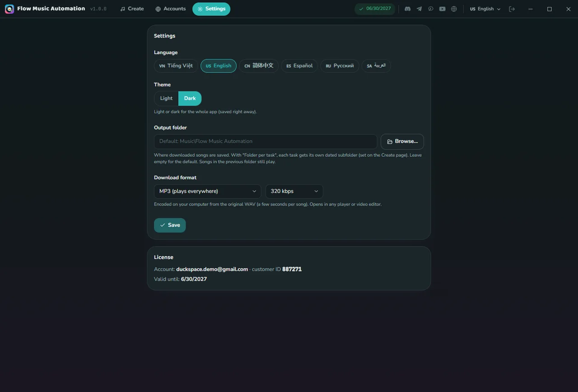Open the MP3 download format dropdown
The image size is (578, 392).
click(x=207, y=191)
